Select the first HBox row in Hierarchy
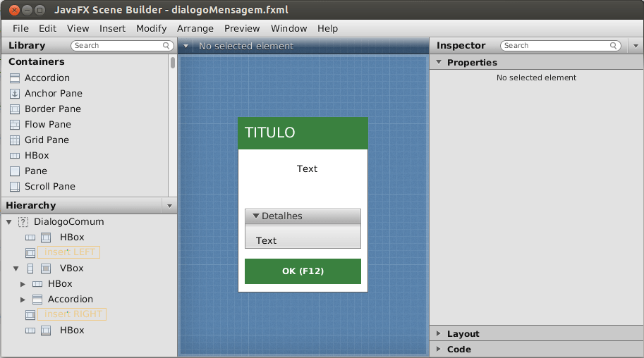 coord(88,237)
